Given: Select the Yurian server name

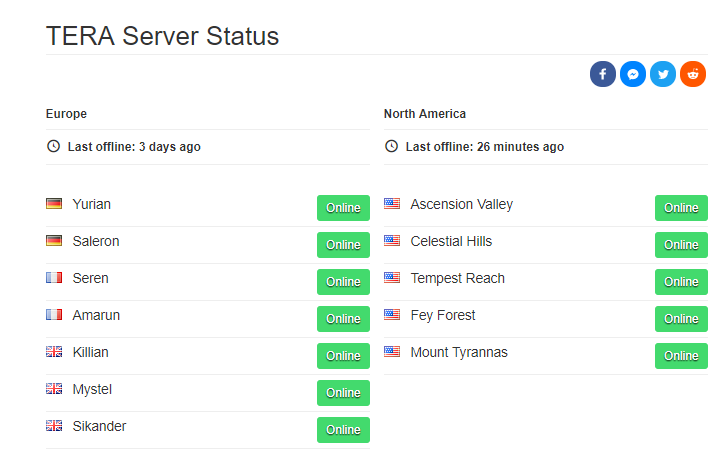Looking at the screenshot, I should (x=91, y=204).
